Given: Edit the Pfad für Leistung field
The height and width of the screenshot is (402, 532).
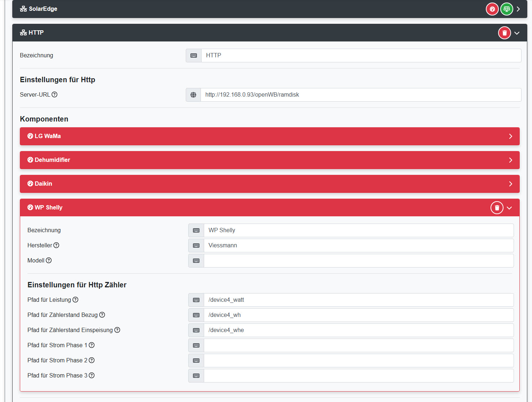Looking at the screenshot, I should pyautogui.click(x=359, y=300).
